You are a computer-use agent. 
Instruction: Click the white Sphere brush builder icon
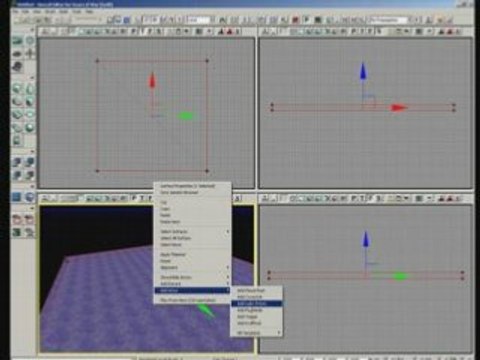30,128
